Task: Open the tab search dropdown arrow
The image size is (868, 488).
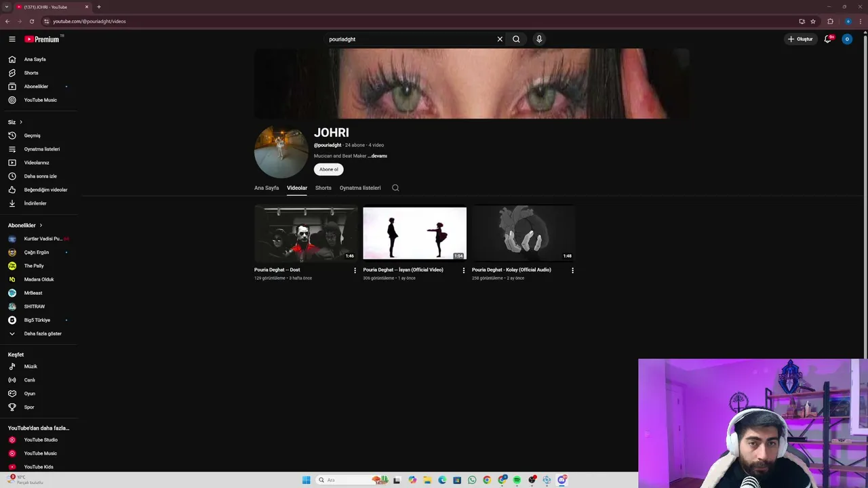Action: pyautogui.click(x=6, y=7)
